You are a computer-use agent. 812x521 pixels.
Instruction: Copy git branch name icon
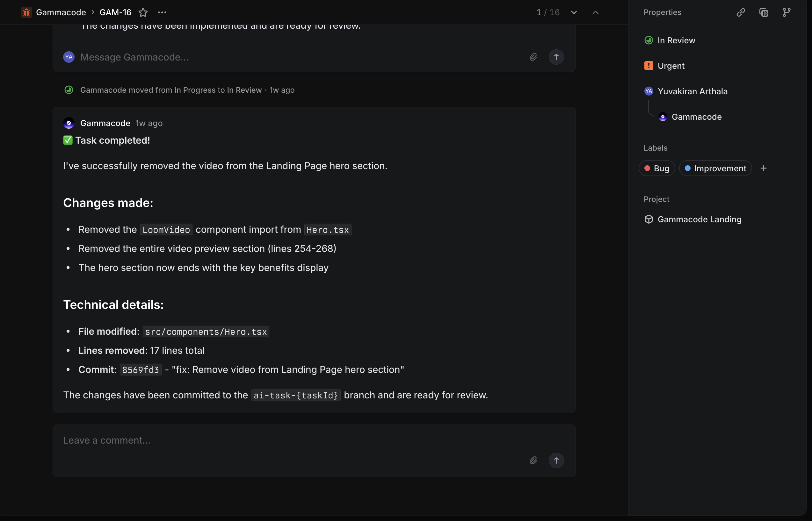(787, 12)
